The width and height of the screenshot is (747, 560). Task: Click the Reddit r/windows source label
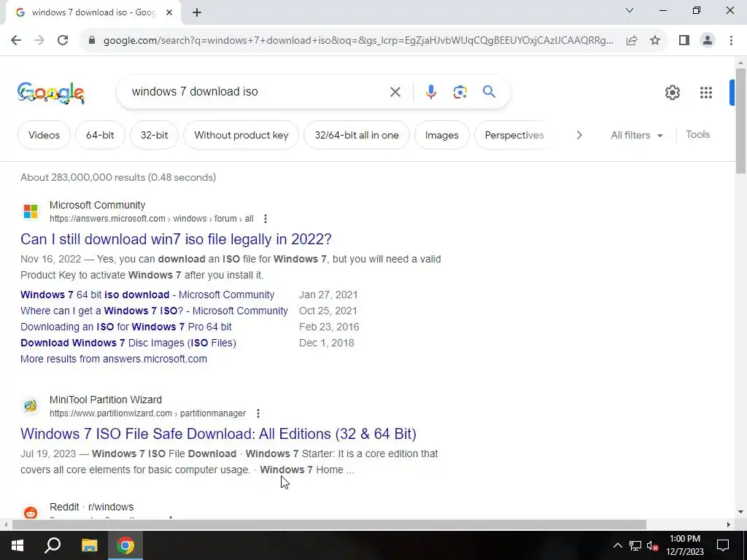click(91, 507)
